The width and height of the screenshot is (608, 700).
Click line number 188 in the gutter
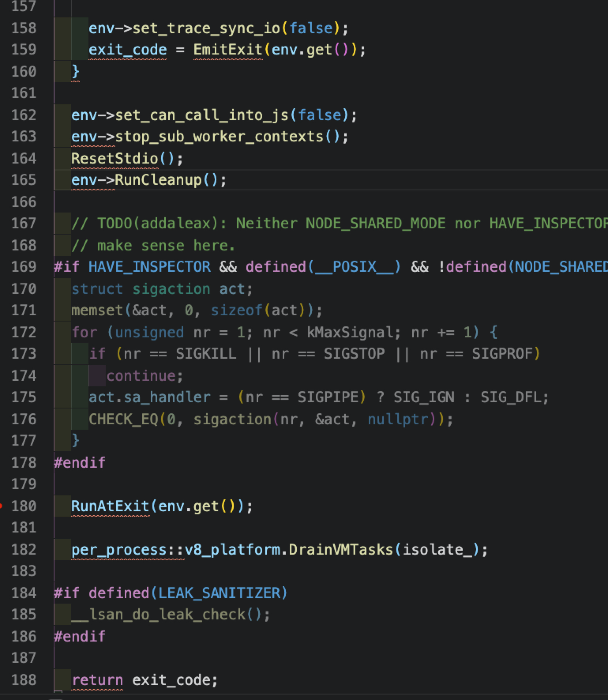point(24,680)
